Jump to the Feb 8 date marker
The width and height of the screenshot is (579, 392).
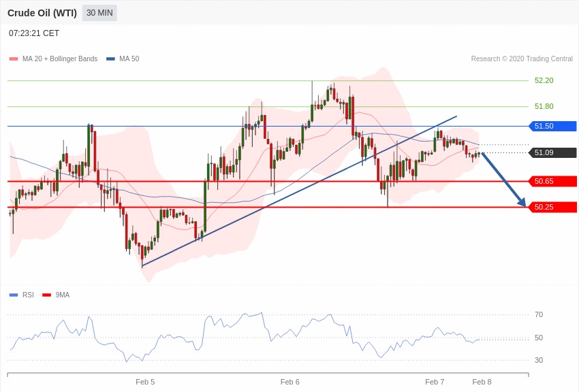tap(482, 382)
